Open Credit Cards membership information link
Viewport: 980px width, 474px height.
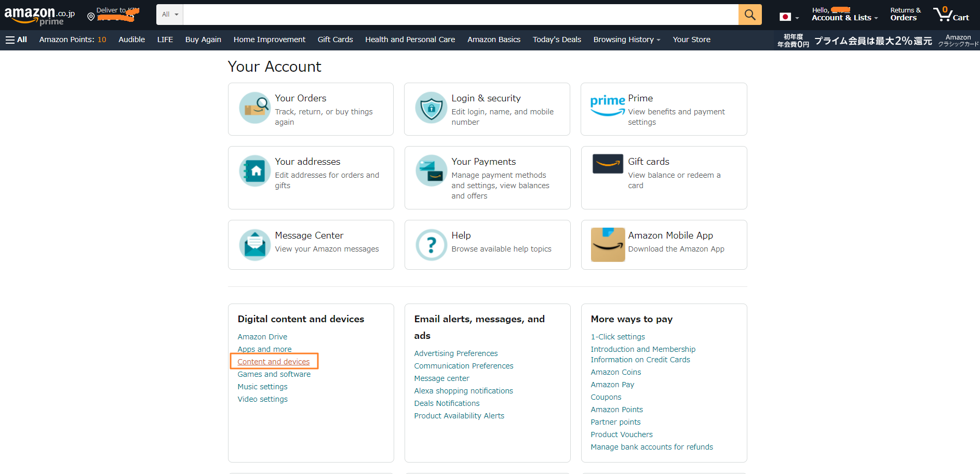point(643,354)
